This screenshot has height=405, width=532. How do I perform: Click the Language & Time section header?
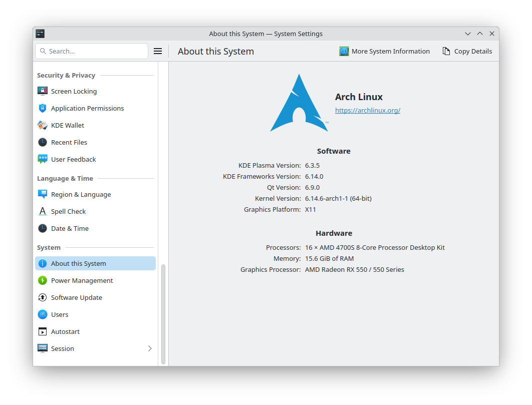tap(65, 178)
